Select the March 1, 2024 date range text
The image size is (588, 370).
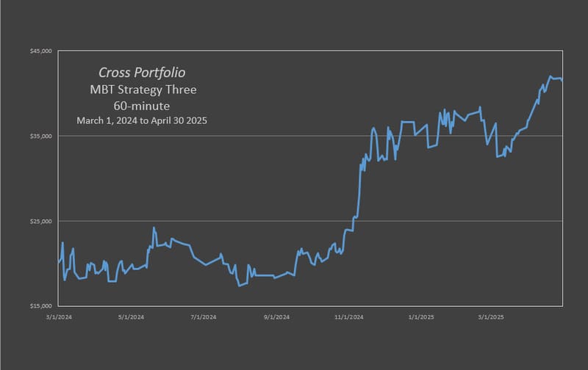point(142,120)
